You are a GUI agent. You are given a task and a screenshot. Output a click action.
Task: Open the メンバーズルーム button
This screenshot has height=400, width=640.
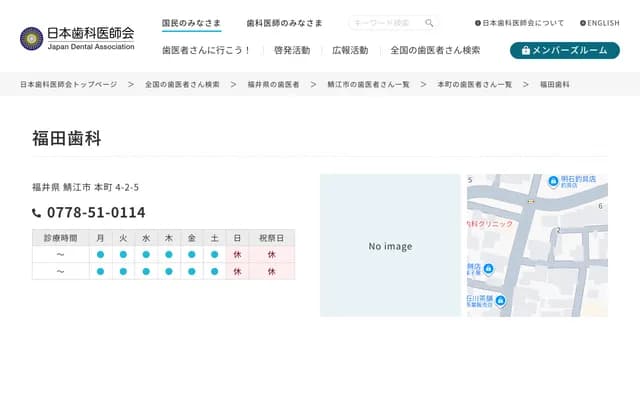(564, 50)
